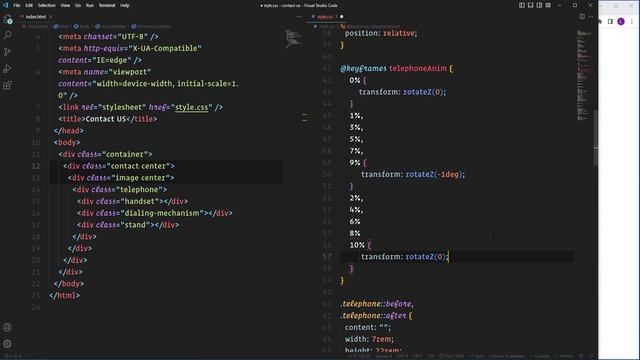640x360 pixels.
Task: Toggle the primary side bar layout icon
Action: tap(522, 5)
